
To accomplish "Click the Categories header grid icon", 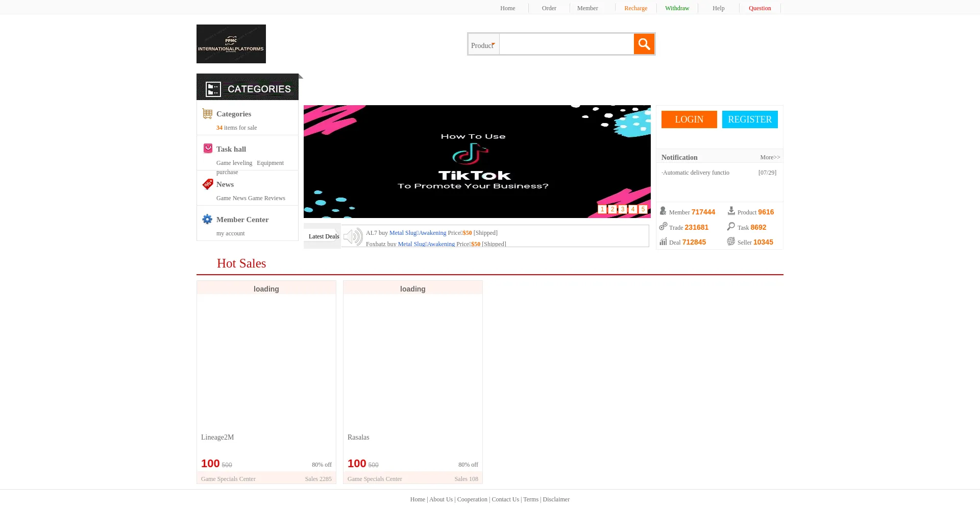I will coord(213,89).
